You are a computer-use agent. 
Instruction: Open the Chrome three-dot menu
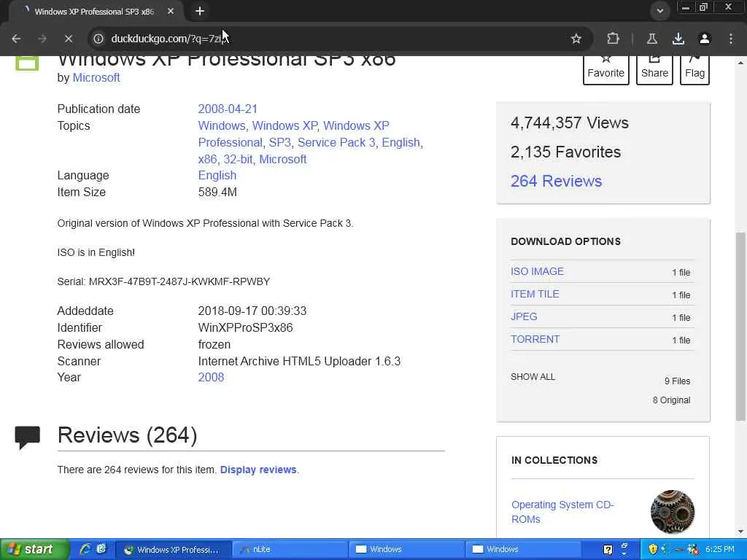731,39
